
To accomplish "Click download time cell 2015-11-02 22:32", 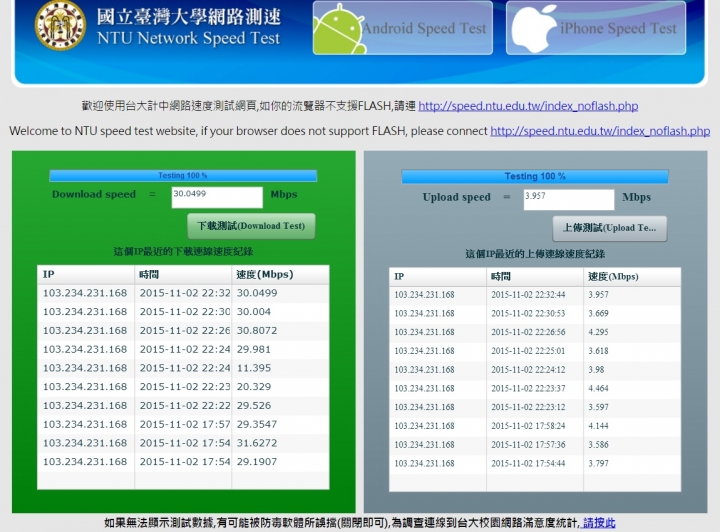I will coord(183,293).
